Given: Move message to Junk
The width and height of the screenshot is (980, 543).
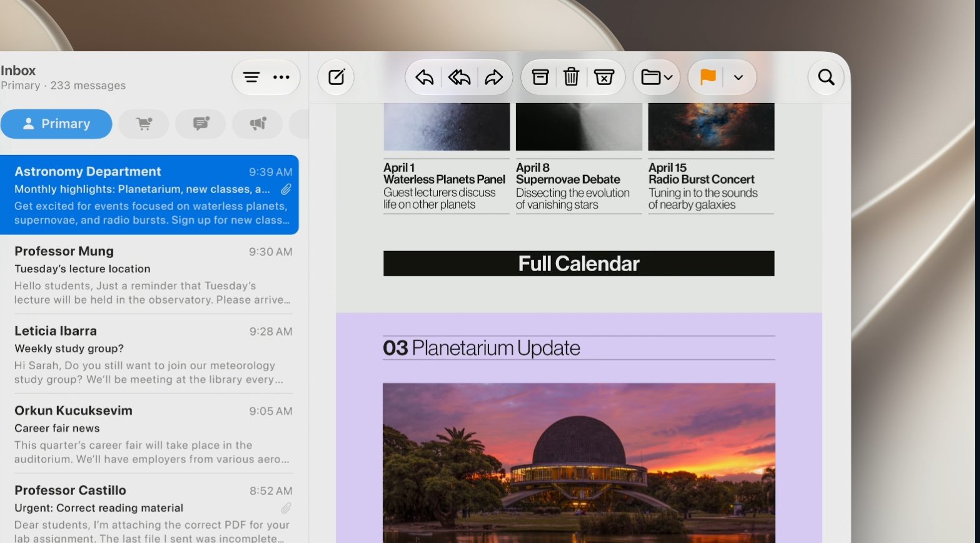Looking at the screenshot, I should point(604,77).
